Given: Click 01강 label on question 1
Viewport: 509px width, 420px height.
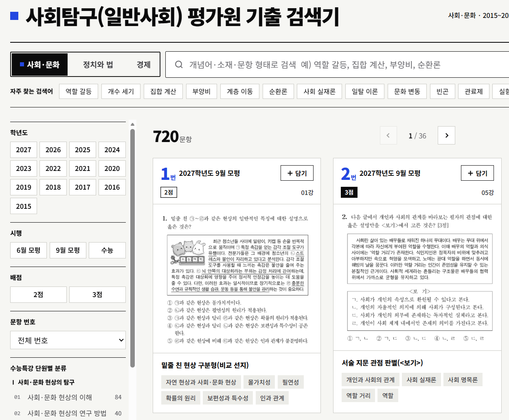Looking at the screenshot, I should [307, 192].
